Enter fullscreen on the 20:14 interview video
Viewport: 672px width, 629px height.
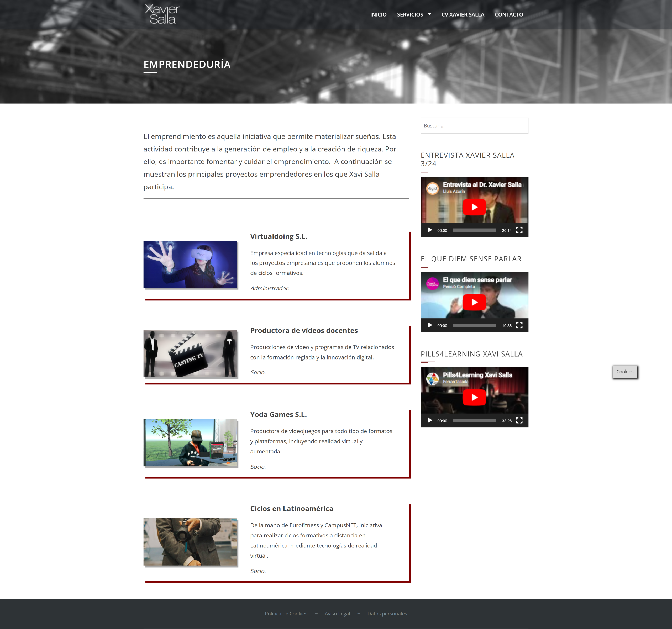pyautogui.click(x=519, y=230)
